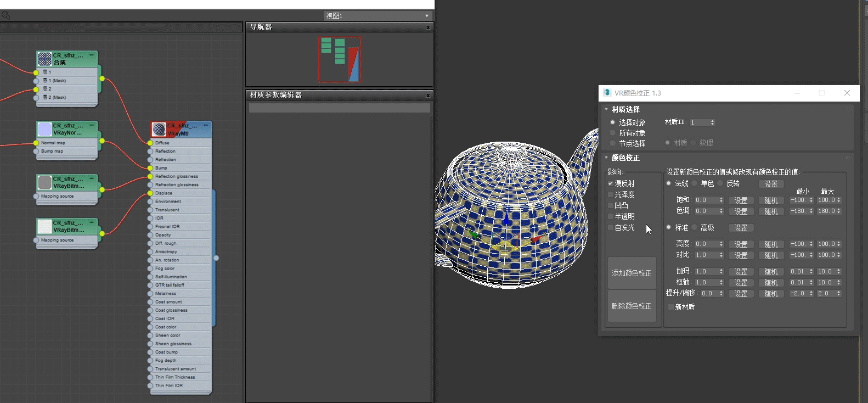The width and height of the screenshot is (868, 403).
Task: Collapse the 颜色校正 rollout
Action: coord(606,158)
